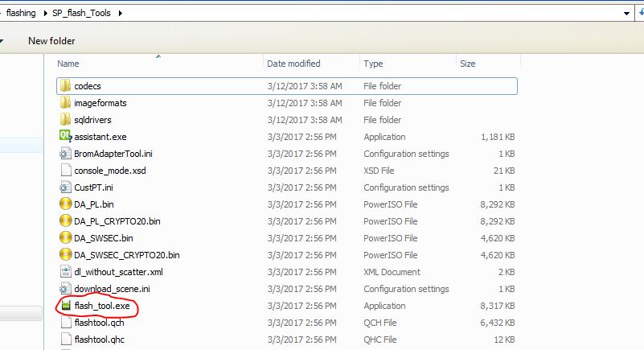
Task: Click Application type of flash_tool.exe
Action: (384, 306)
